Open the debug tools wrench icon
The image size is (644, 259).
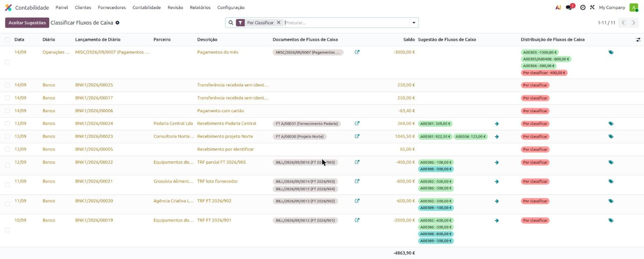592,7
